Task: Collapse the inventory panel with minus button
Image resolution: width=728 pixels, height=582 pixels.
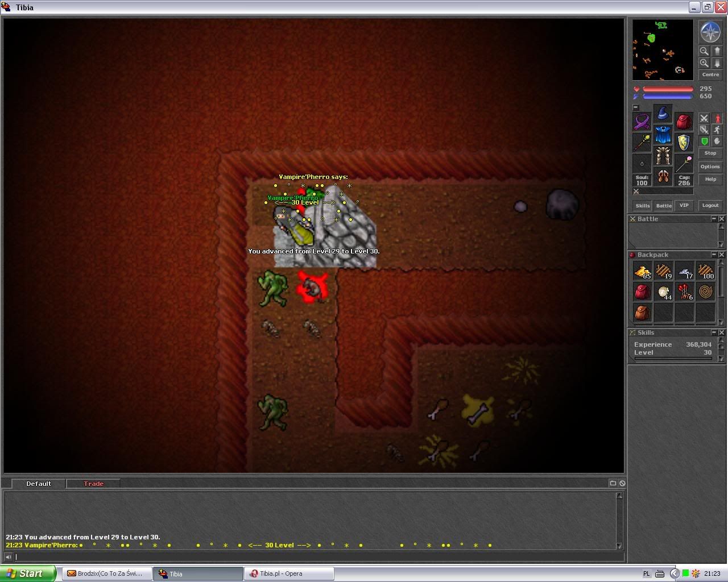Action: click(x=636, y=107)
